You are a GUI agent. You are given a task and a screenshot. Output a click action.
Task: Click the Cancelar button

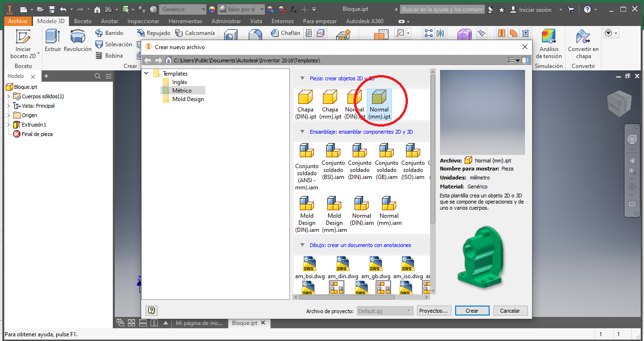510,311
